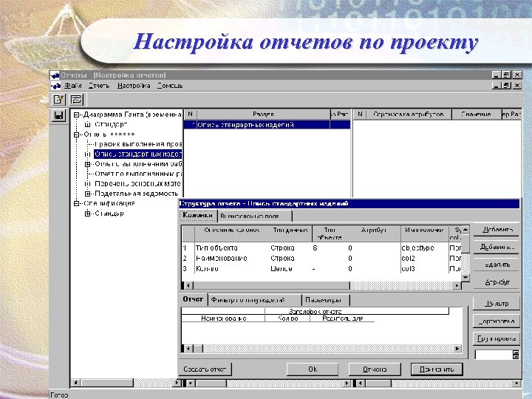Click the Фильтр button

(497, 304)
